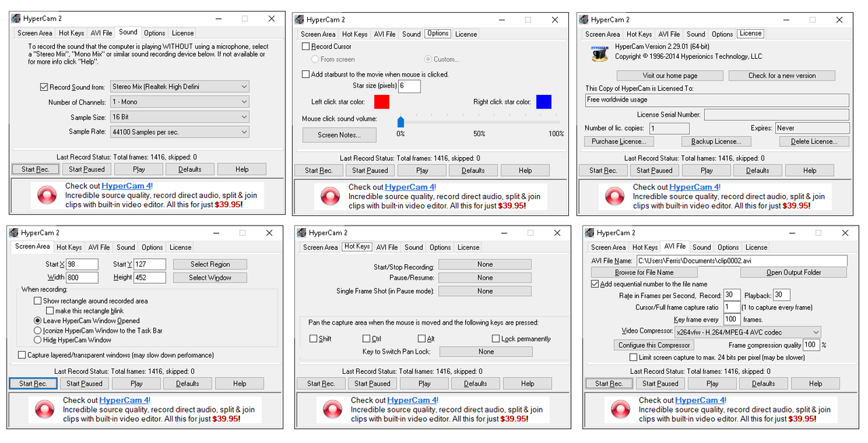The width and height of the screenshot is (868, 443).
Task: Enable Capture layered/transparent windows
Action: tap(22, 354)
